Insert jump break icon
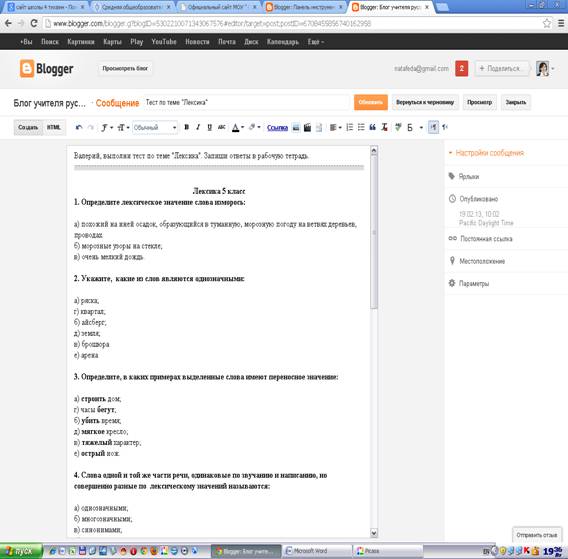 point(319,128)
